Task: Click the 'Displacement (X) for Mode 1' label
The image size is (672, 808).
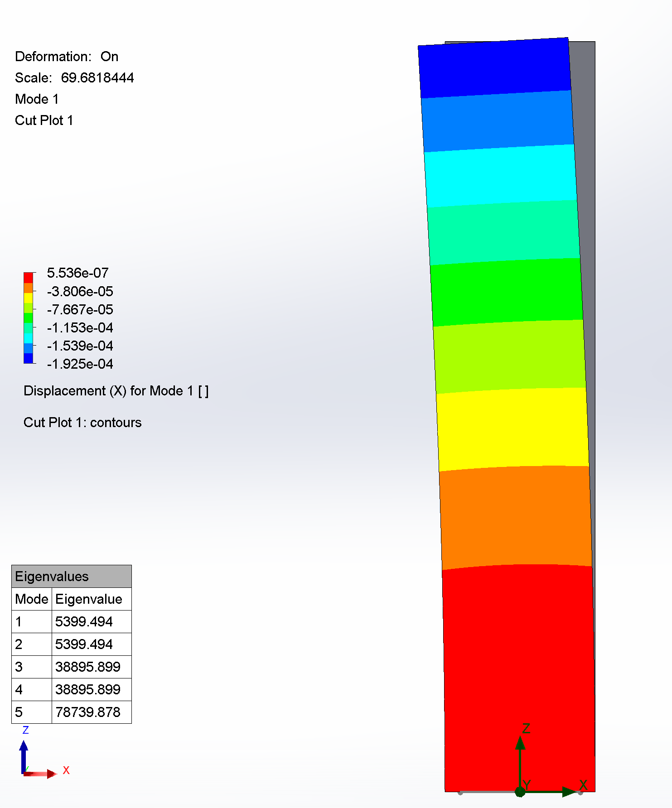Action: click(116, 391)
